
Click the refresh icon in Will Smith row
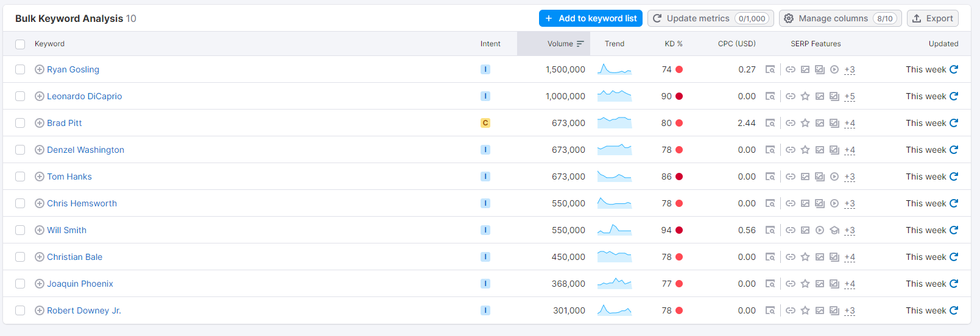pos(954,230)
